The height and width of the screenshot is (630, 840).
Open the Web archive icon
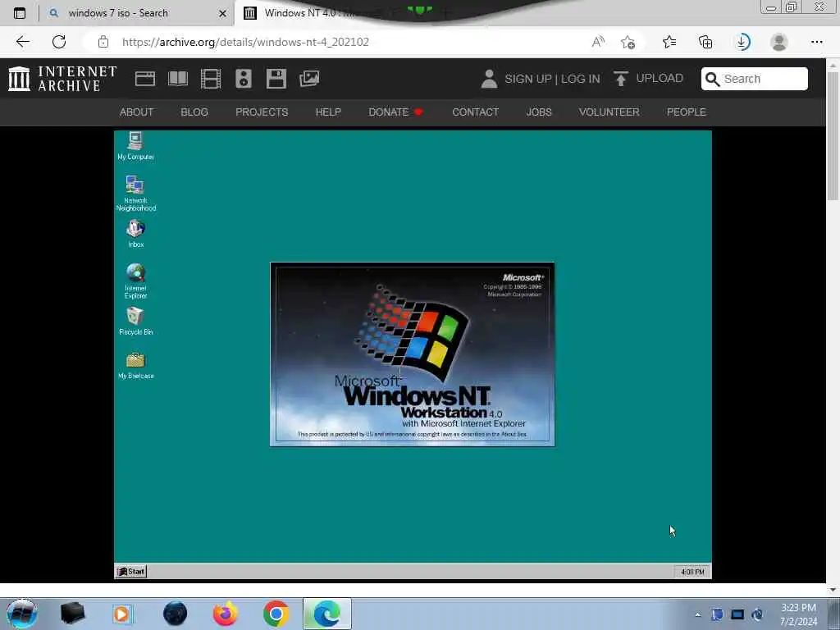tap(144, 79)
